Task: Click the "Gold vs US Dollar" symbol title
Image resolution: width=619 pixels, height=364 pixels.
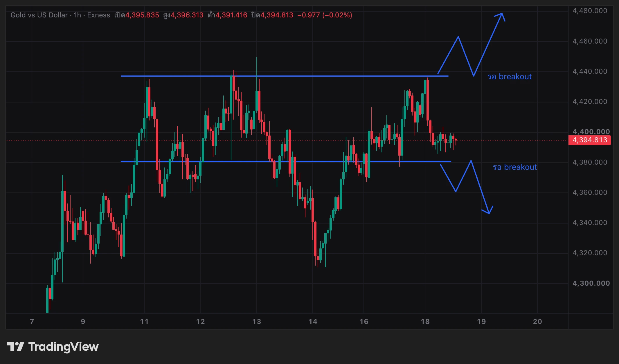Action: (x=39, y=15)
